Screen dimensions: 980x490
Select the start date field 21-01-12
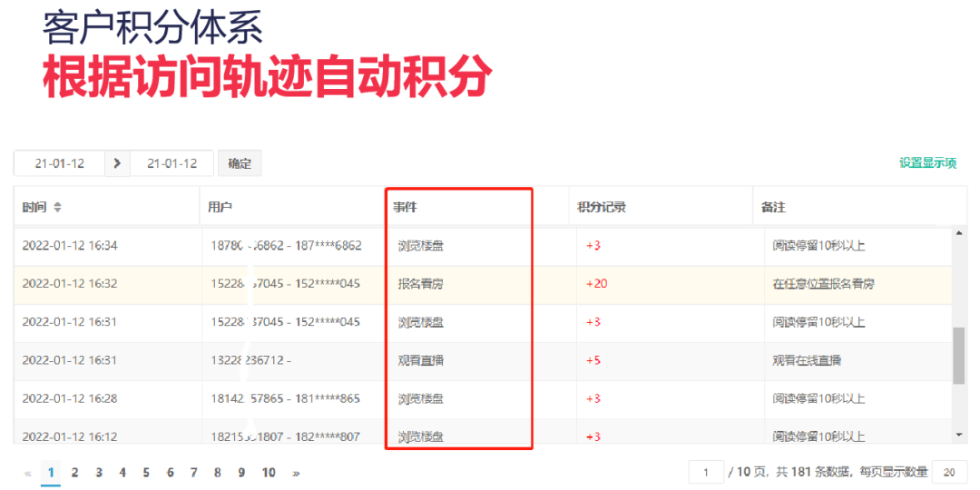[x=60, y=163]
